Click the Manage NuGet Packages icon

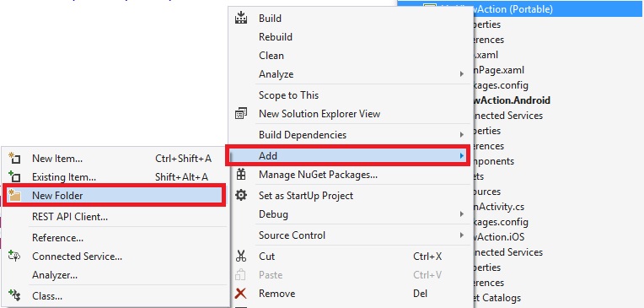(241, 175)
